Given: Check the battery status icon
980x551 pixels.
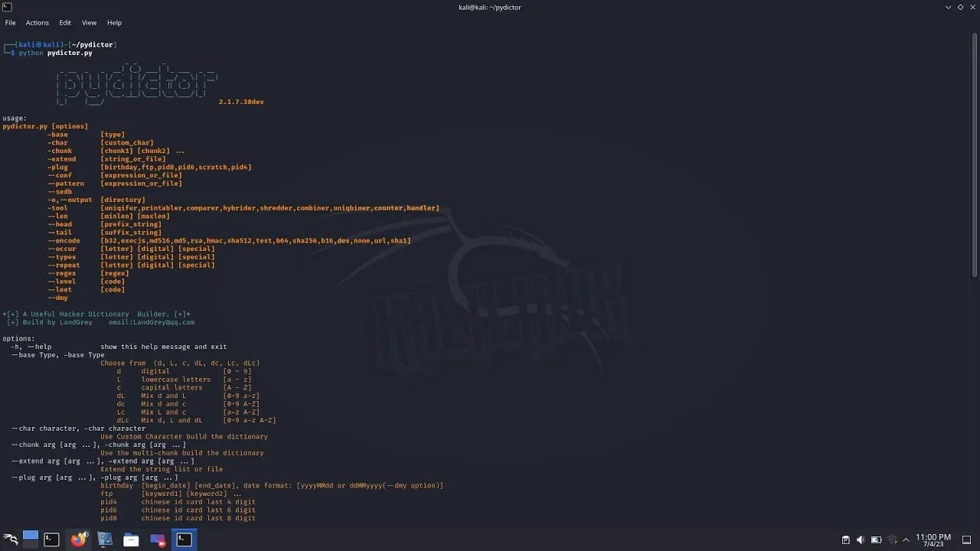Looking at the screenshot, I should 876,540.
